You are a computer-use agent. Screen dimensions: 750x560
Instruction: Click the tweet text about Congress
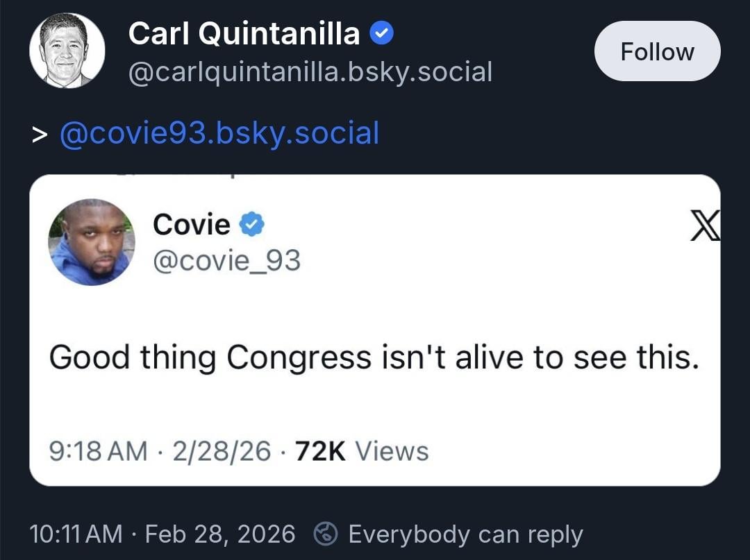(x=374, y=357)
